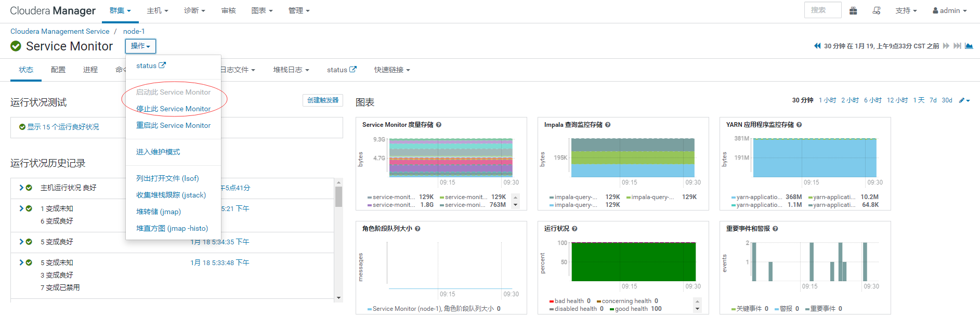Click external-link icon on status menu entry
Image resolution: width=980 pixels, height=315 pixels.
(x=162, y=65)
